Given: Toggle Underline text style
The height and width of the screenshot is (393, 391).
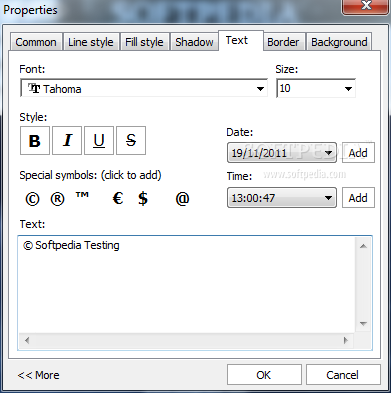Looking at the screenshot, I should click(x=99, y=140).
